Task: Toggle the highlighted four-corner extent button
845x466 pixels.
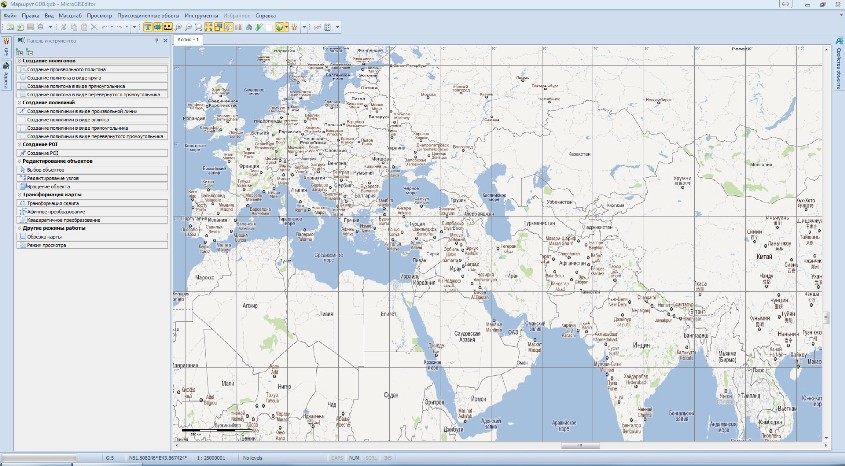Action: pyautogui.click(x=208, y=27)
